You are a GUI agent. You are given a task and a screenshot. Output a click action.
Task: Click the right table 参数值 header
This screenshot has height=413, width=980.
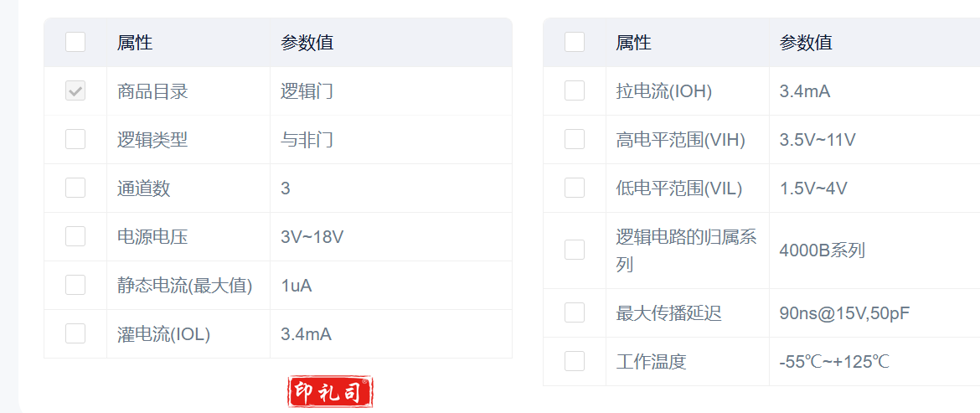(806, 43)
